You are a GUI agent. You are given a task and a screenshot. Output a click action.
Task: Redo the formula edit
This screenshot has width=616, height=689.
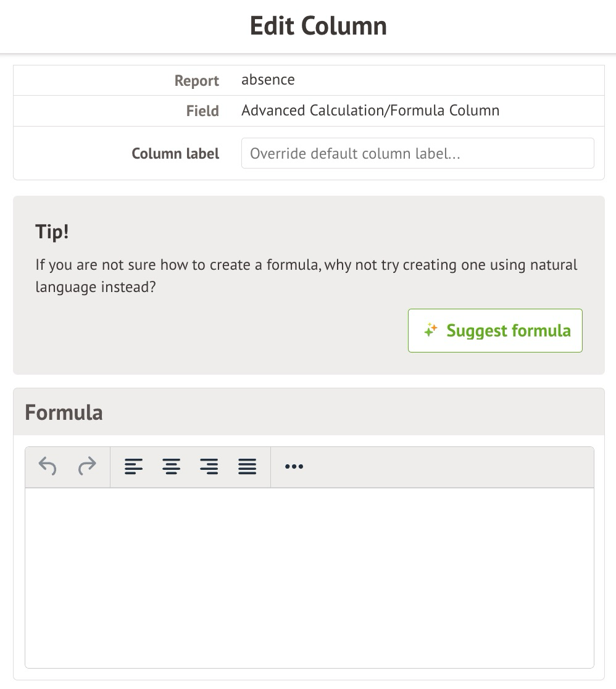click(87, 466)
